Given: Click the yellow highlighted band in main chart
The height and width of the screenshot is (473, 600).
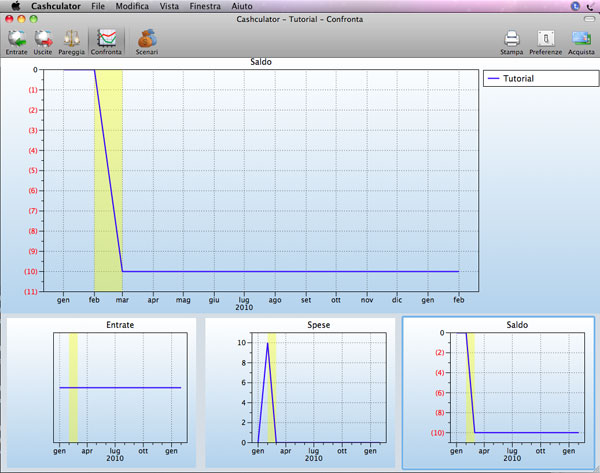Looking at the screenshot, I should 108,180.
